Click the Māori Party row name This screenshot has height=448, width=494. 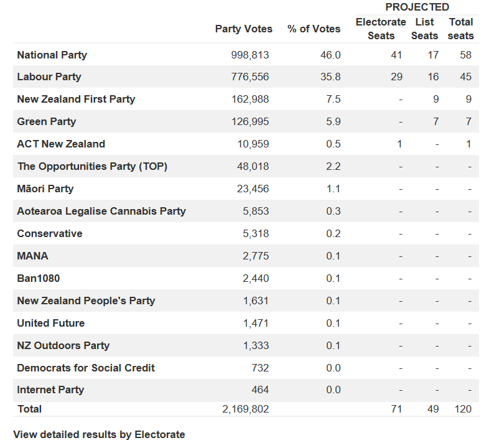tap(45, 189)
